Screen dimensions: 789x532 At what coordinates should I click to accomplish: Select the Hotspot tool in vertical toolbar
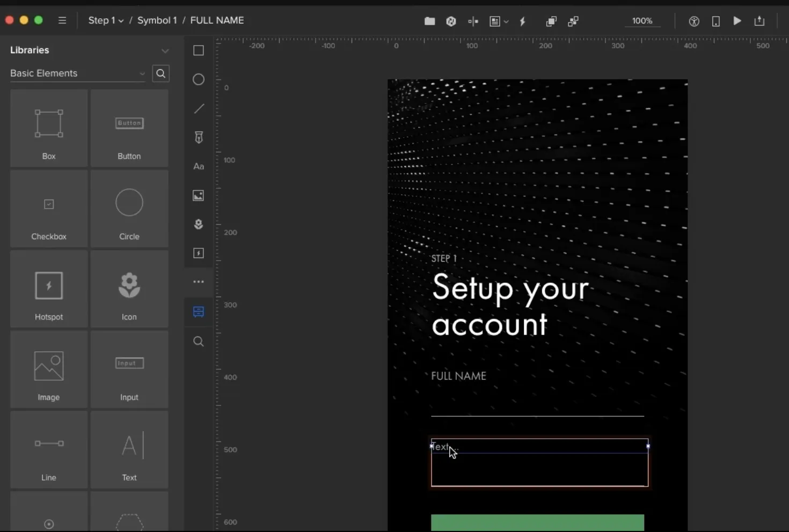199,253
